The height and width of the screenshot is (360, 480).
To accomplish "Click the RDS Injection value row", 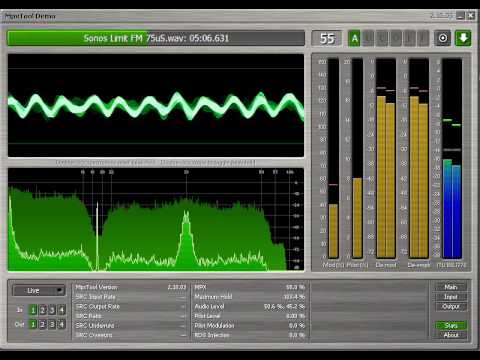I will tap(250, 335).
